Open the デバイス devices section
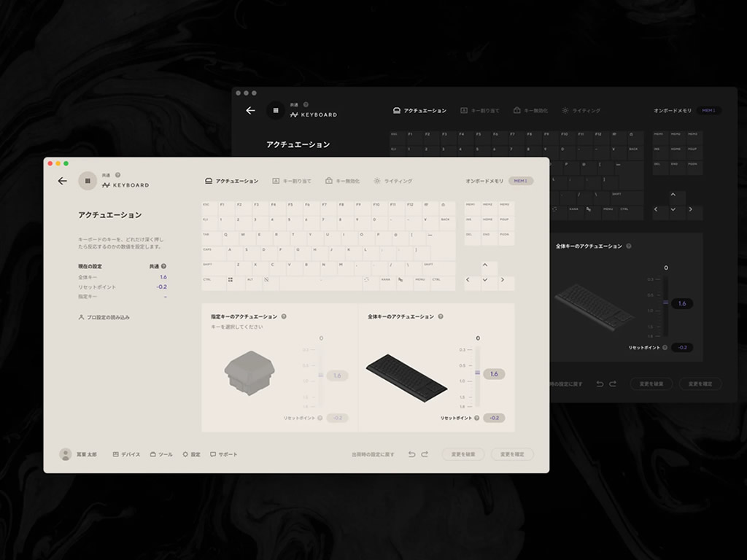Viewport: 747px width, 560px height. 126,454
